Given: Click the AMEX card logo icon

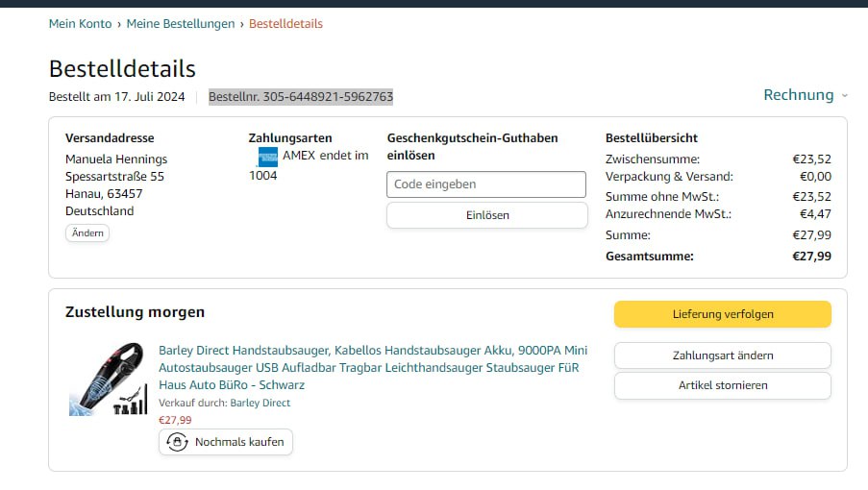Looking at the screenshot, I should (268, 157).
